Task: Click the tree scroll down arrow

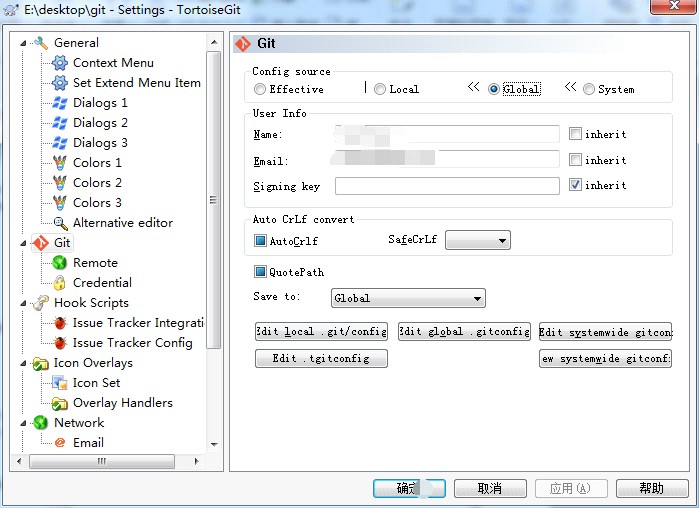Action: [214, 444]
